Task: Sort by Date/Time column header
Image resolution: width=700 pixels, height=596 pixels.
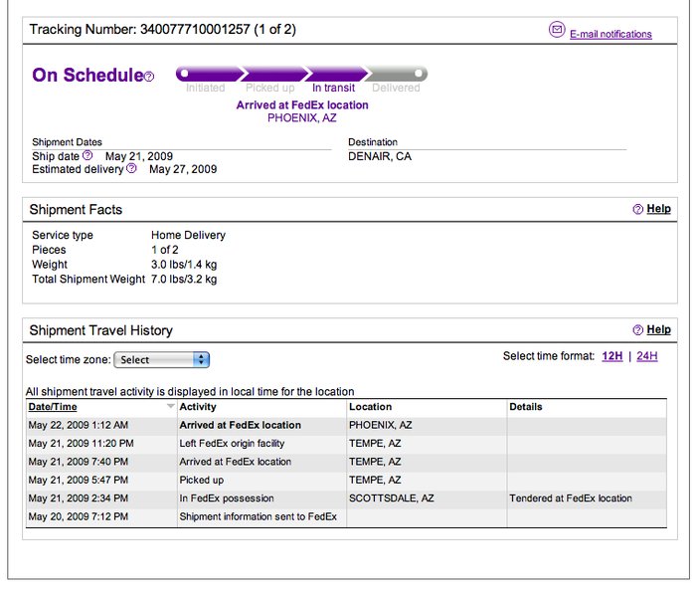Action: pyautogui.click(x=53, y=407)
